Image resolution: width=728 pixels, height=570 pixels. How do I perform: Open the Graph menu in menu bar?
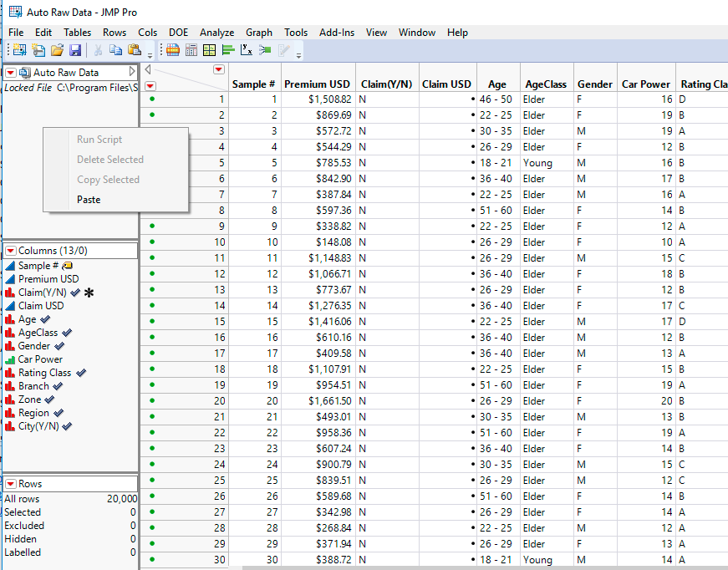tap(259, 33)
